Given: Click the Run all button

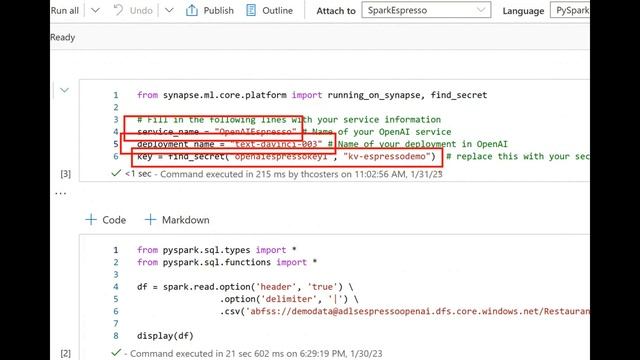Looking at the screenshot, I should point(64,11).
